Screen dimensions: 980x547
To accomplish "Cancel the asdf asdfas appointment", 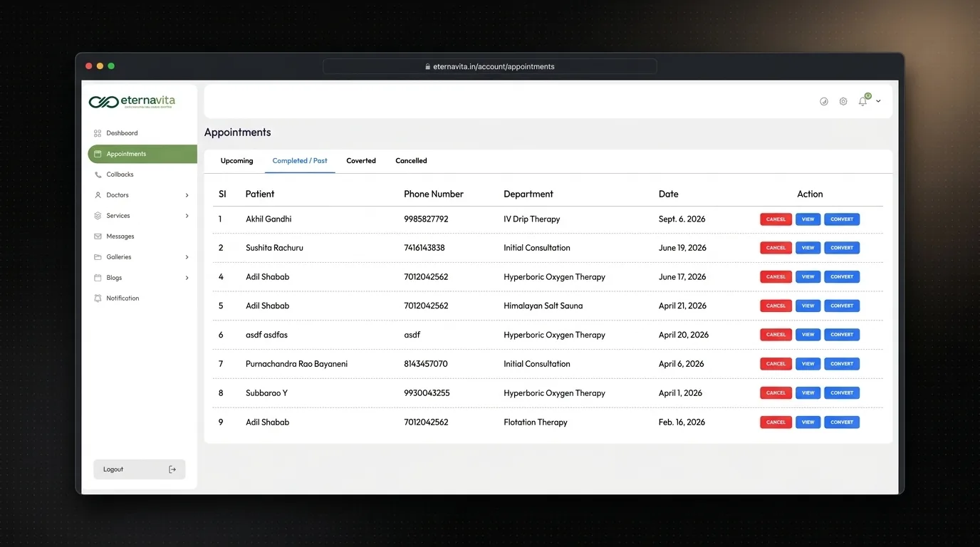I will click(x=776, y=335).
